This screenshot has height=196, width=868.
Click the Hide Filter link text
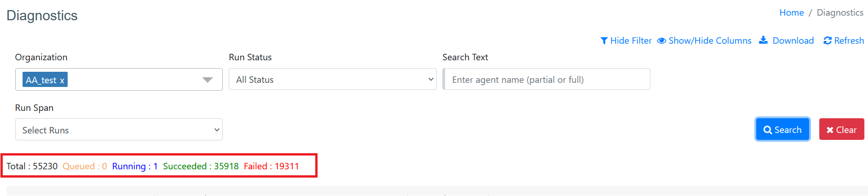point(631,41)
